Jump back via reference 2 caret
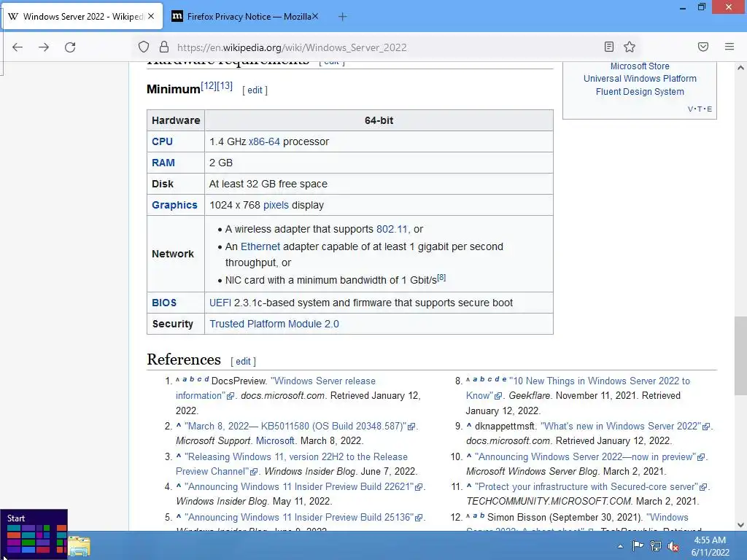 179,426
